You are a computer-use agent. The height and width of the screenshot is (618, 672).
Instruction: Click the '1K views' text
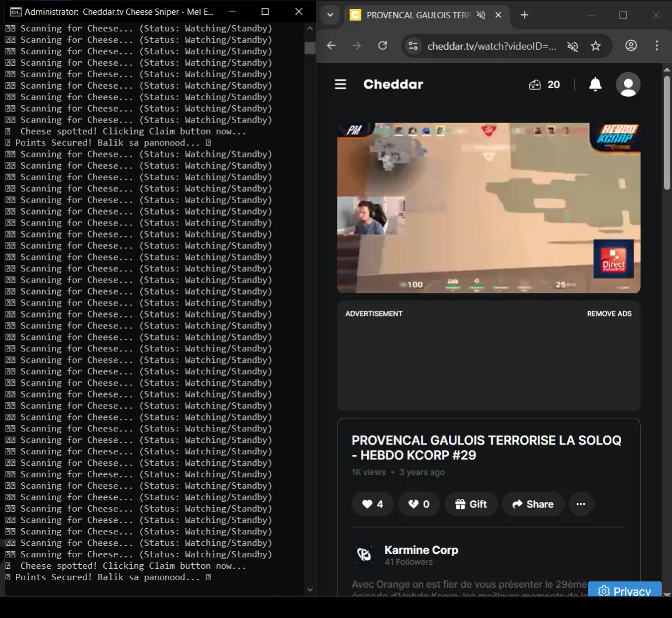point(368,472)
